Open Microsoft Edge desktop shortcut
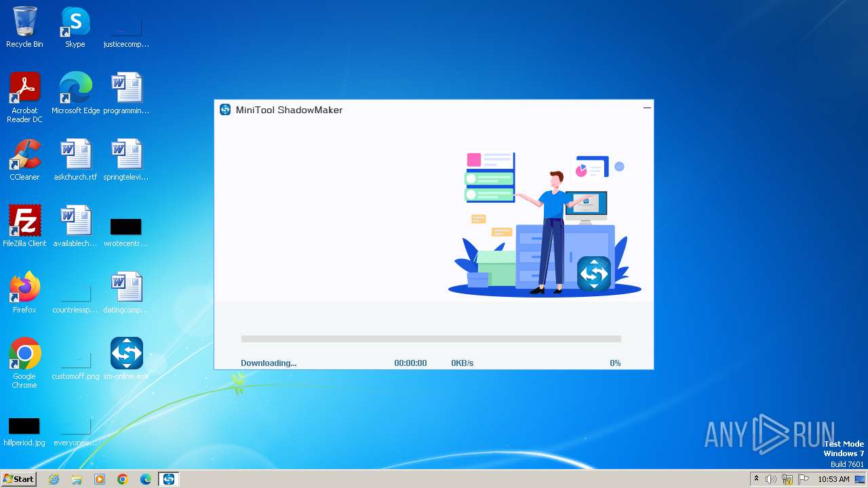 [75, 94]
